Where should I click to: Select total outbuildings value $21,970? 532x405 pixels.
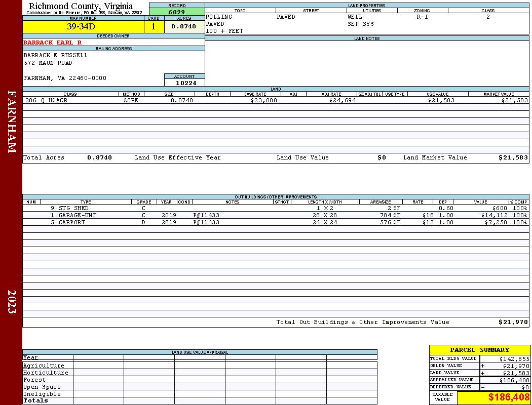[513, 322]
